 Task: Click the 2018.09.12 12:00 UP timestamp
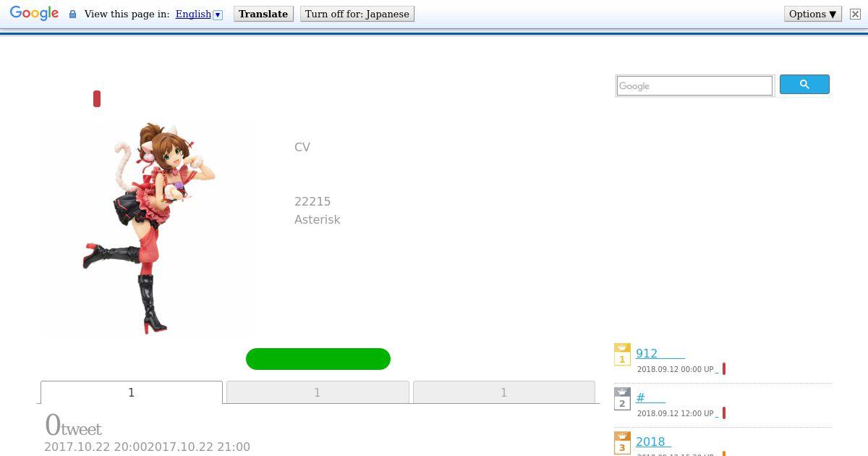tap(675, 413)
